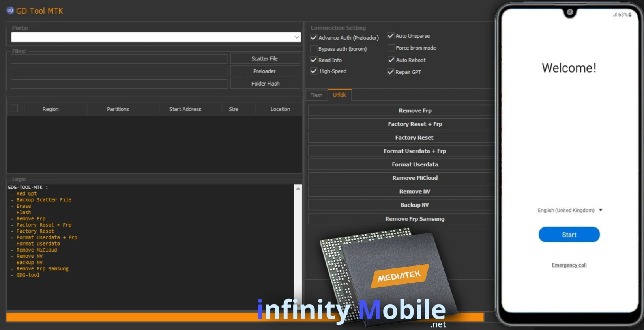Image resolution: width=644 pixels, height=330 pixels.
Task: Tap the phone battery status icon
Action: click(630, 15)
